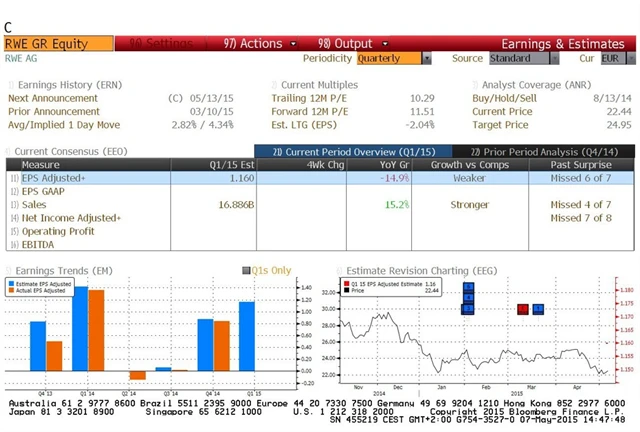Click the red estimate revision marker on chart

click(523, 309)
